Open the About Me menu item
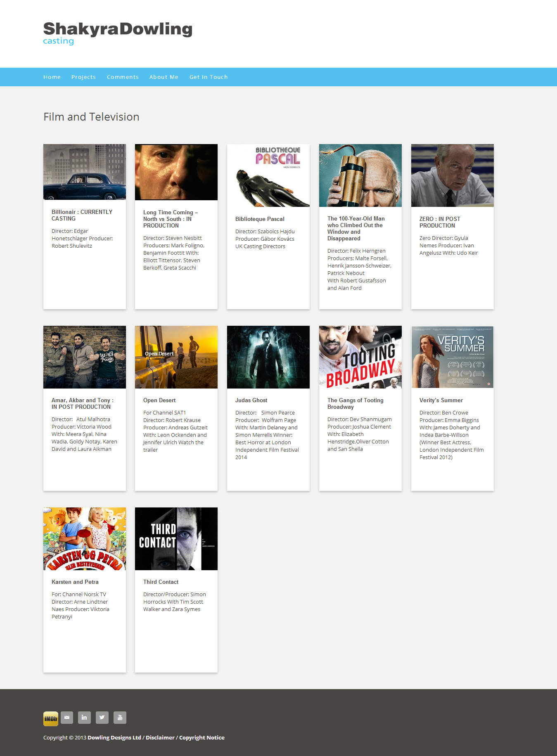Image resolution: width=557 pixels, height=756 pixels. click(164, 77)
